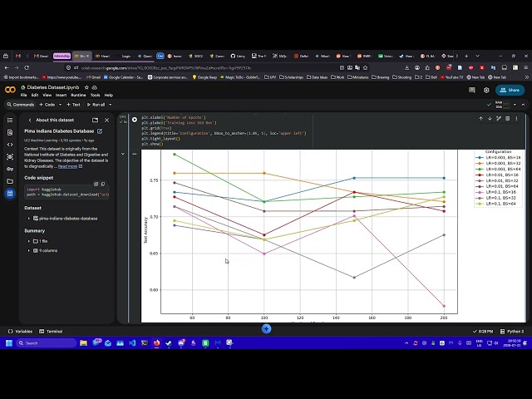Open the table of contents sidebar icon

[x=10, y=120]
